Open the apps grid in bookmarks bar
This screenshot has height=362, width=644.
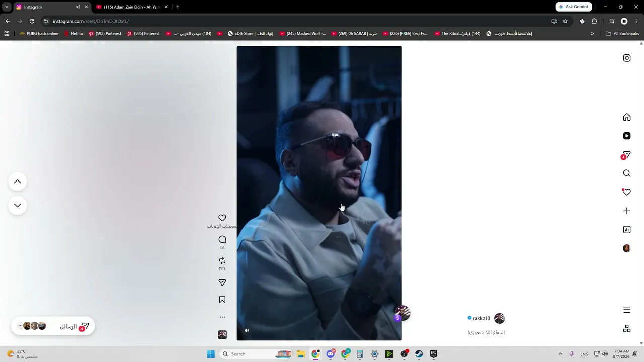click(x=7, y=34)
